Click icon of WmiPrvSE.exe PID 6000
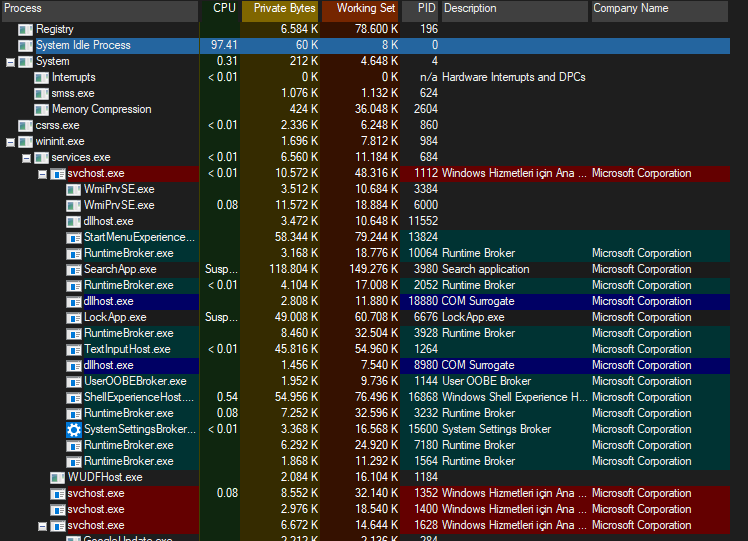 click(x=74, y=206)
